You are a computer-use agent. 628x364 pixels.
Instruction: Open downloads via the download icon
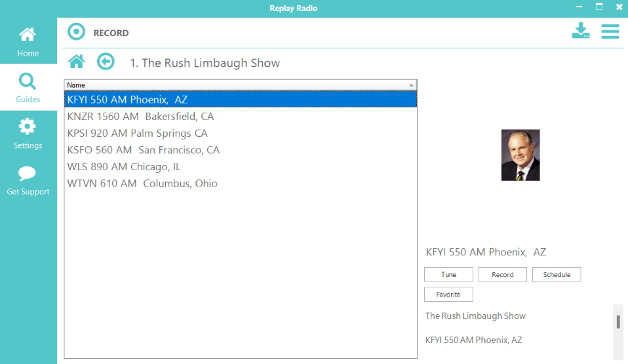coord(581,31)
